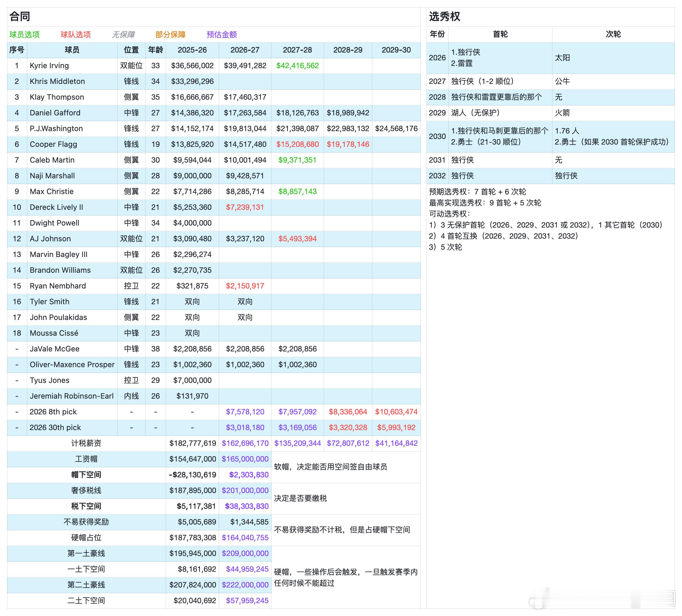682x616 pixels.
Task: Click the 计税薪资 row label
Action: 86,443
